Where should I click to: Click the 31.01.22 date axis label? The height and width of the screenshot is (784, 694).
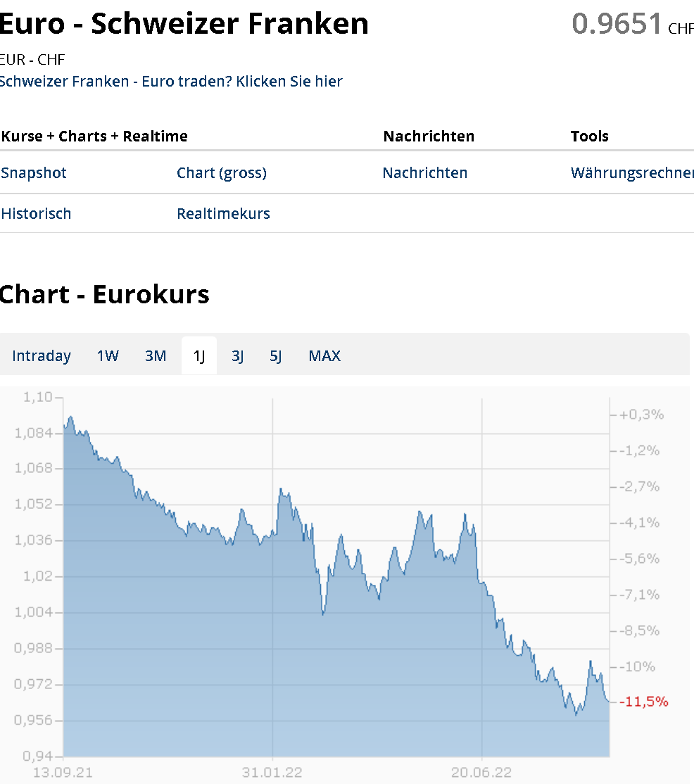pos(272,773)
